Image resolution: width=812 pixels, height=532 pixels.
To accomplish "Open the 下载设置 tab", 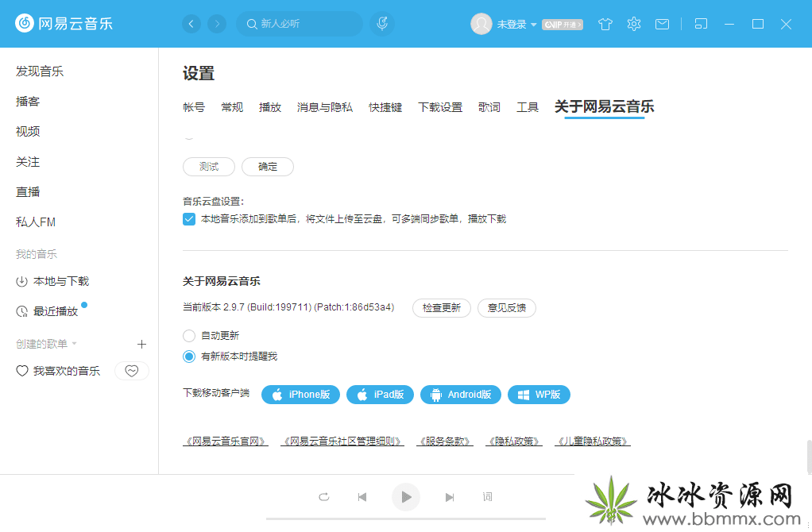I will click(440, 107).
